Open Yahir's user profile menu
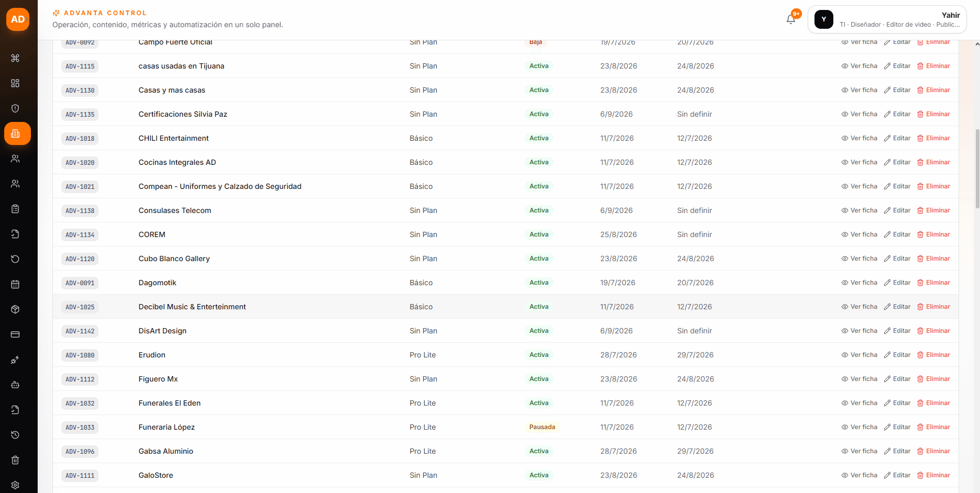 click(887, 19)
